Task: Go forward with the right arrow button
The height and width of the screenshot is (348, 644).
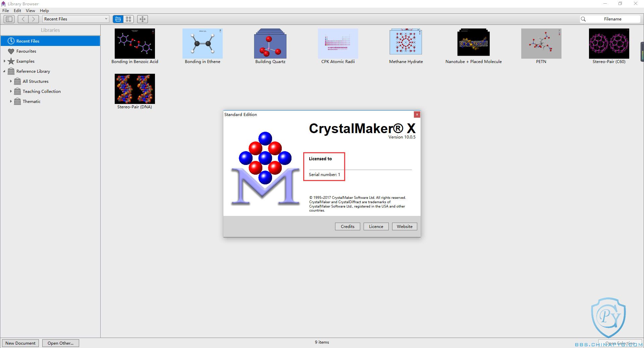Action: tap(34, 19)
